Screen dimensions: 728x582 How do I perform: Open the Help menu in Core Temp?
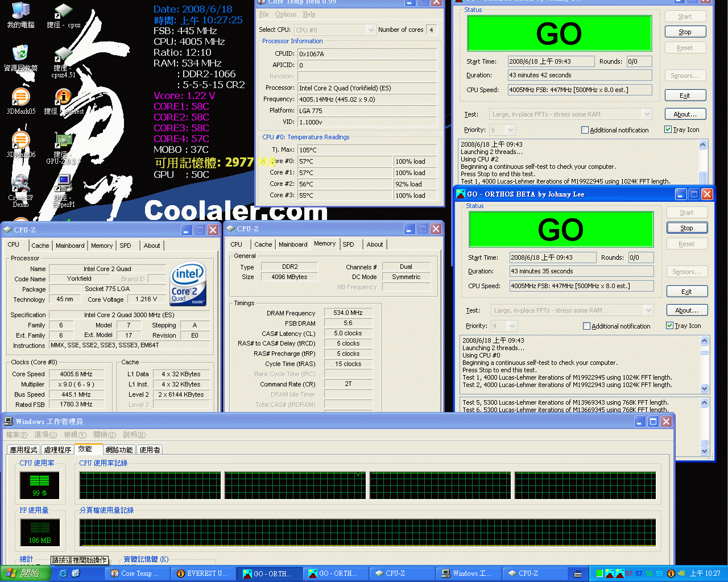[x=309, y=14]
